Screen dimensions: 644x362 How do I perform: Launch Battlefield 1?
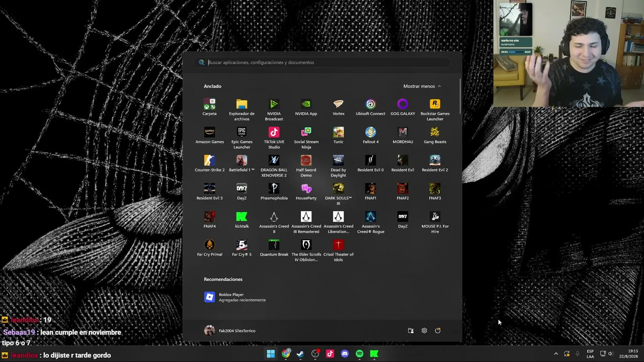242,164
